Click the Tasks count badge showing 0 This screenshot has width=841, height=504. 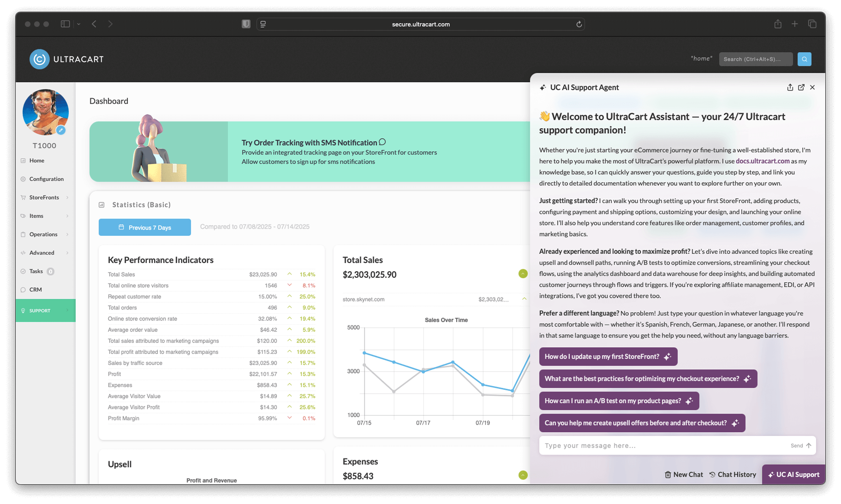[x=51, y=271]
